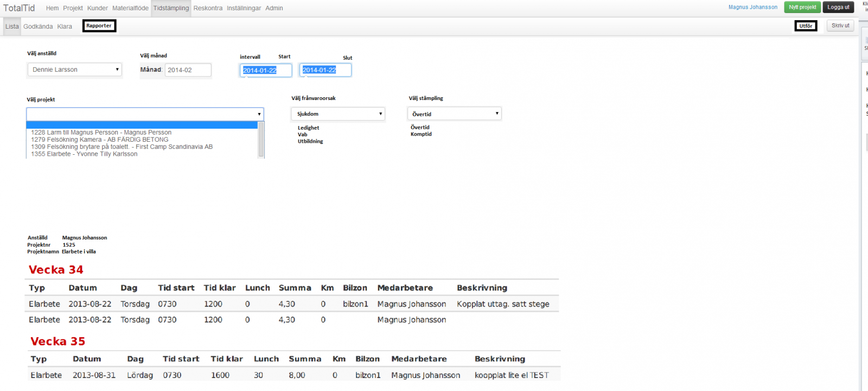
Task: Switch to the Godkända tab
Action: pos(38,27)
